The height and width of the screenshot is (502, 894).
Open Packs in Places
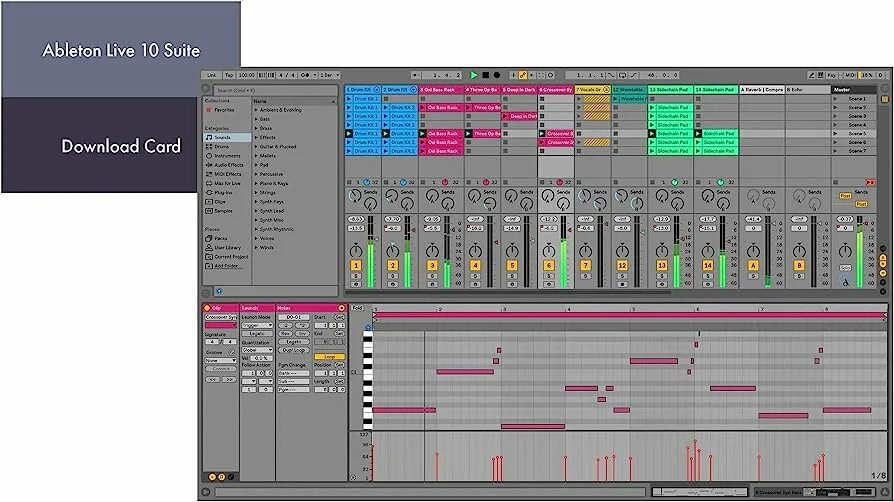tap(220, 238)
